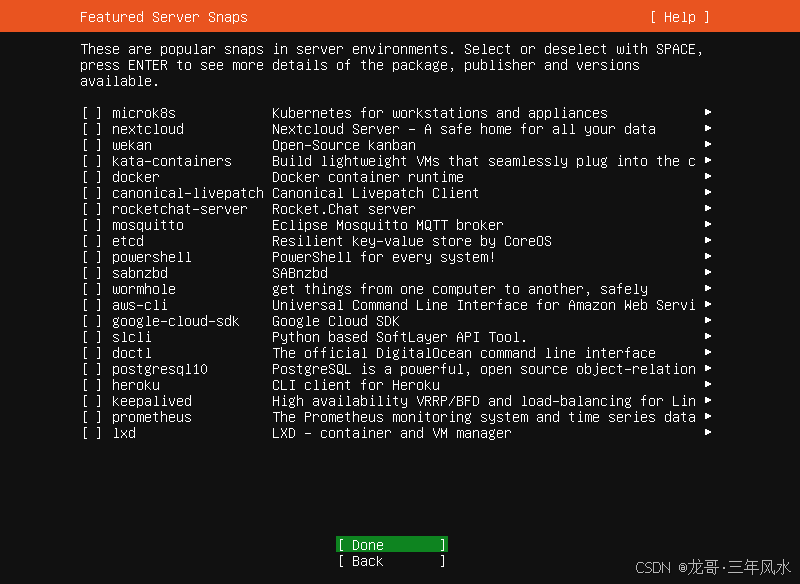The image size is (800, 584).
Task: Open nextcloud details arrow
Action: pyautogui.click(x=708, y=128)
